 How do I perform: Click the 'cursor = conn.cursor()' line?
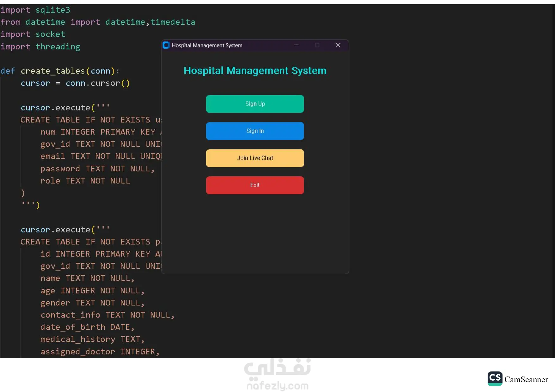tap(75, 83)
